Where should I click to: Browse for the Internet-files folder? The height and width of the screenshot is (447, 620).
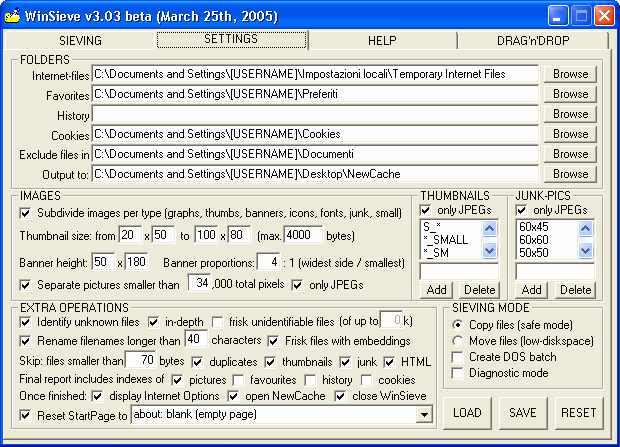coord(570,74)
